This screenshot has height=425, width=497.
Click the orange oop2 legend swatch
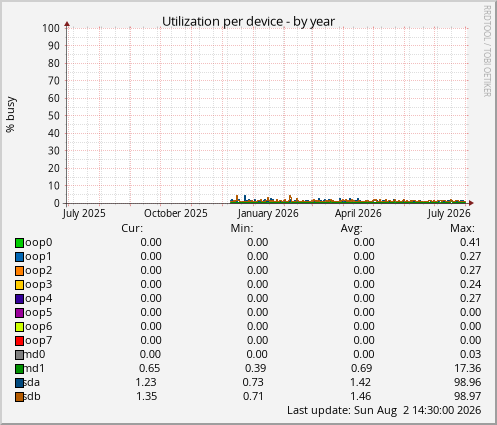(x=19, y=271)
